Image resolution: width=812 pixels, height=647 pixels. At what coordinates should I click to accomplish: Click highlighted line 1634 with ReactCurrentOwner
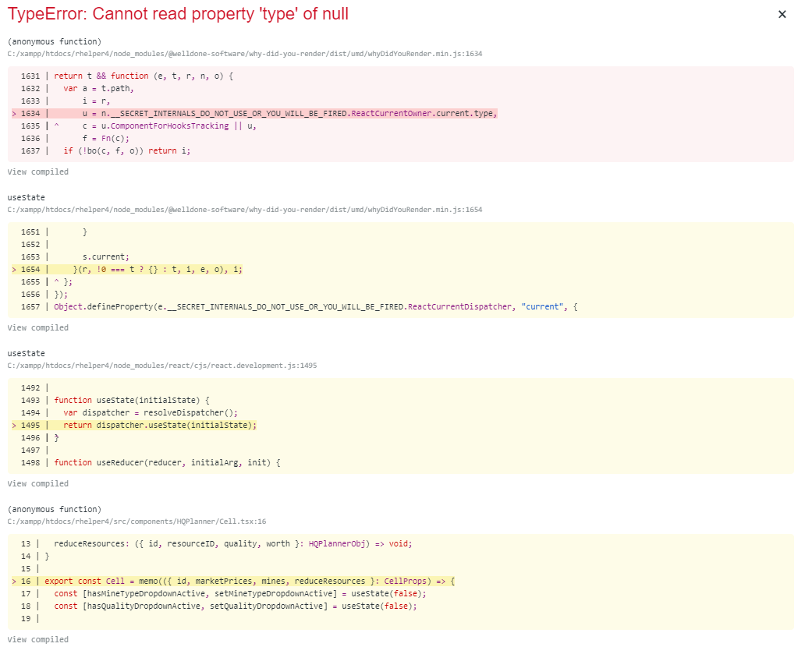254,113
